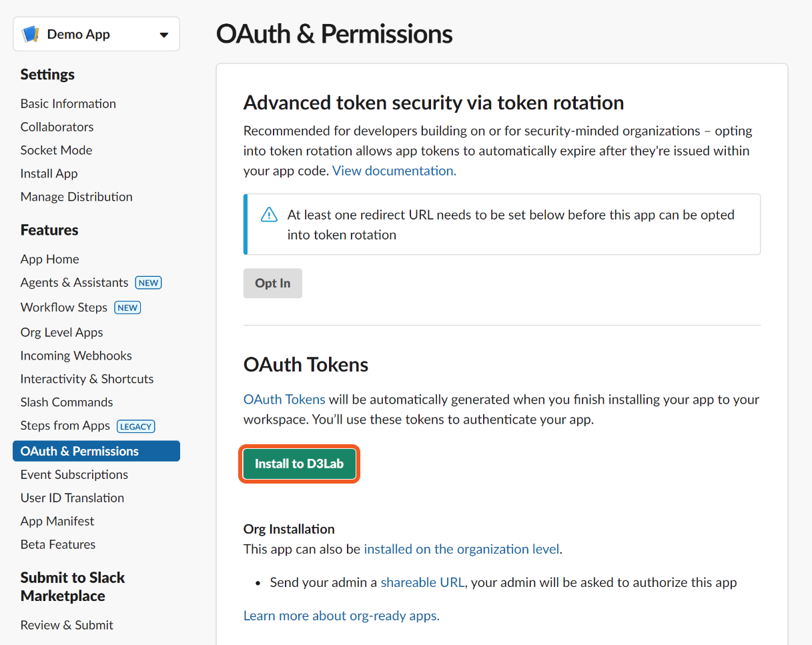
Task: Click the Demo App notebook icon
Action: pos(31,35)
